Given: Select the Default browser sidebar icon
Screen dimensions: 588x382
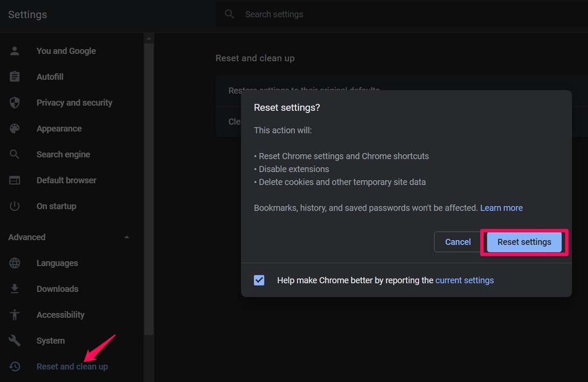Looking at the screenshot, I should [x=14, y=180].
